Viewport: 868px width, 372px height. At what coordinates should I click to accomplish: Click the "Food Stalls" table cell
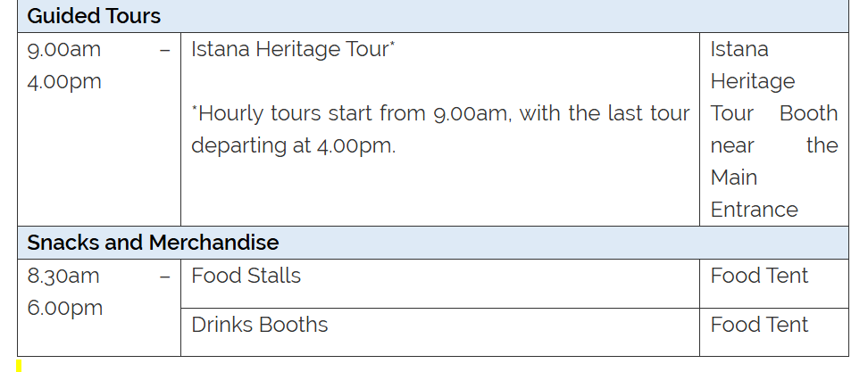click(x=246, y=276)
